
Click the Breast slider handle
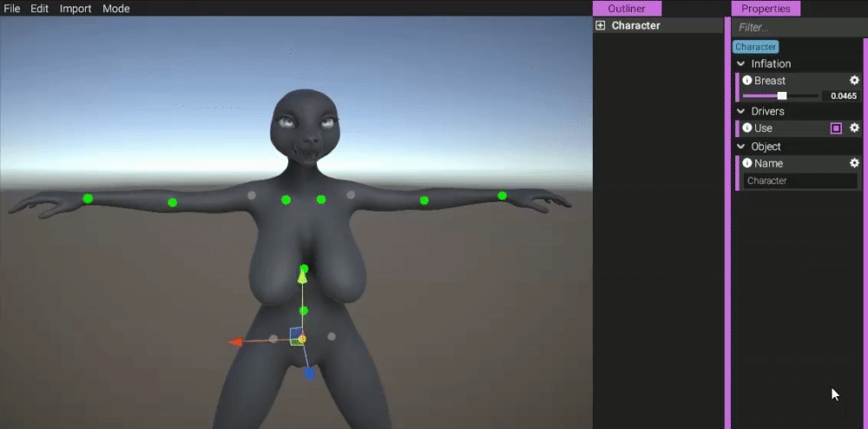782,96
